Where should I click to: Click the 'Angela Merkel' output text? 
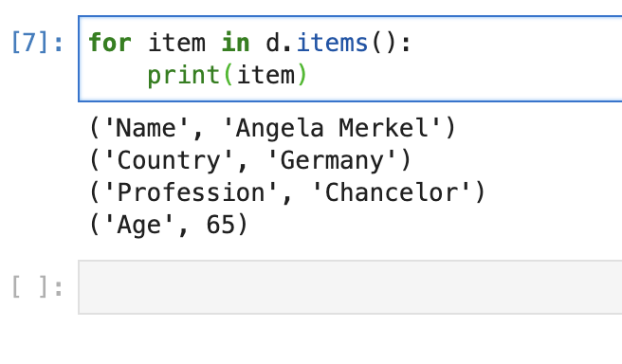tap(333, 128)
